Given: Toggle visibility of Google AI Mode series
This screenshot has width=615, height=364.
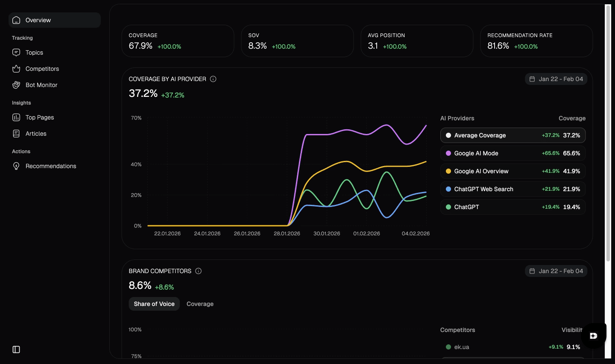Looking at the screenshot, I should point(512,153).
